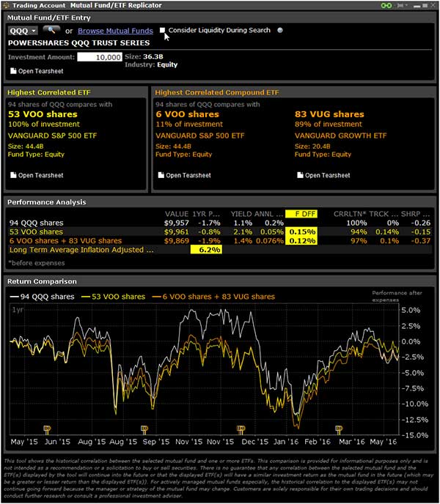Open Tearsheet under 6 VOO shares
The image size is (440, 504).
[184, 175]
